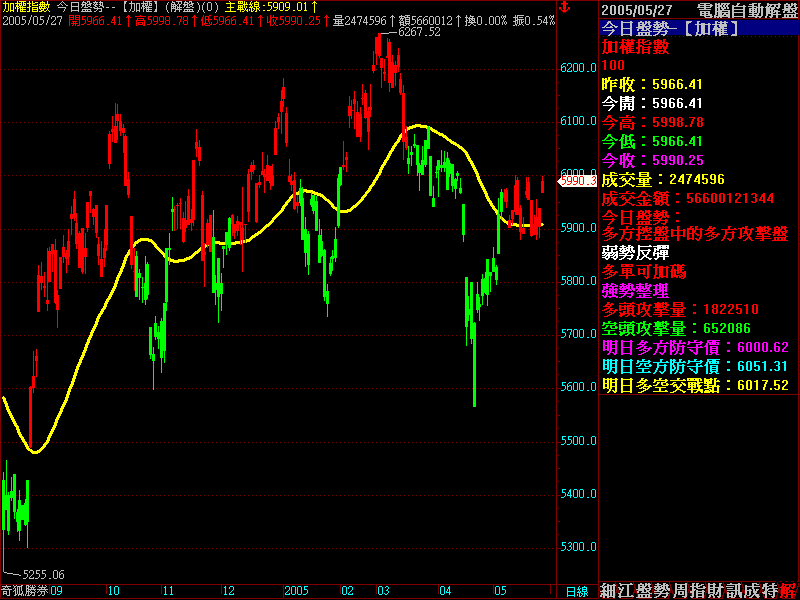Click month 12 on the time axis

point(228,591)
